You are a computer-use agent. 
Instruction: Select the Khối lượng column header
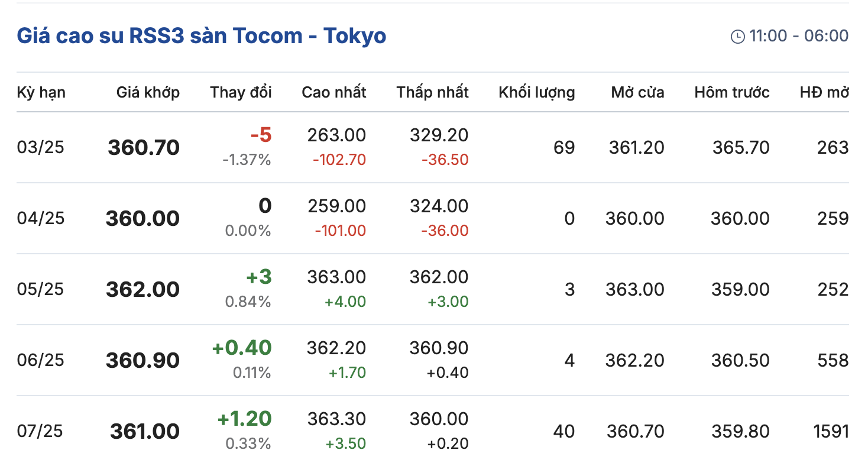(x=537, y=92)
